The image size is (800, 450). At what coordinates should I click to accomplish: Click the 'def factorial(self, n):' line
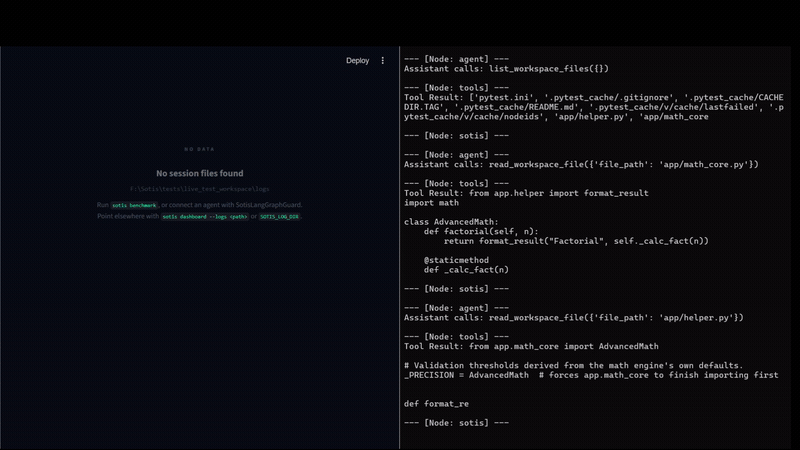pos(481,232)
